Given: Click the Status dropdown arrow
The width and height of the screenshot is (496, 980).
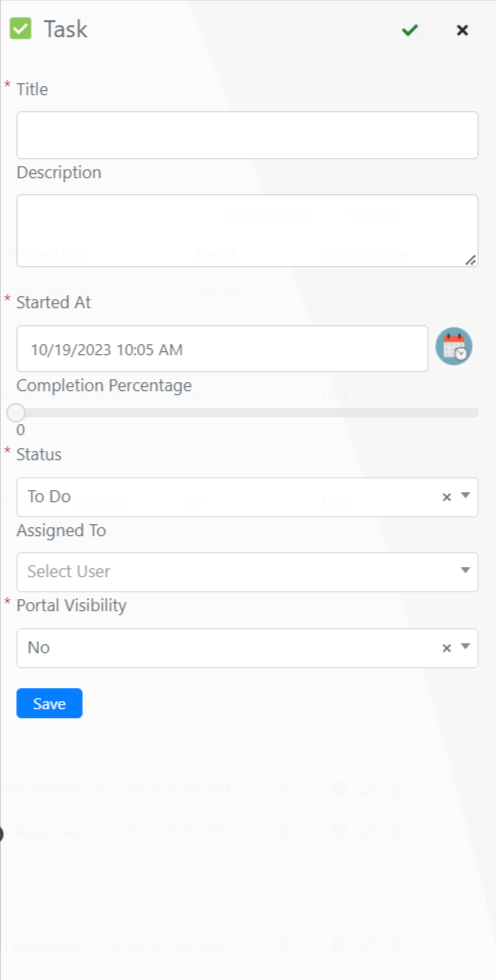Looking at the screenshot, I should (x=465, y=496).
